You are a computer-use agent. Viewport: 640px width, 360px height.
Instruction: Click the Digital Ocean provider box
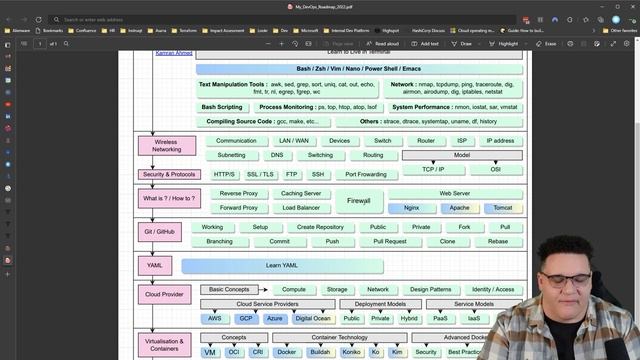[313, 319]
